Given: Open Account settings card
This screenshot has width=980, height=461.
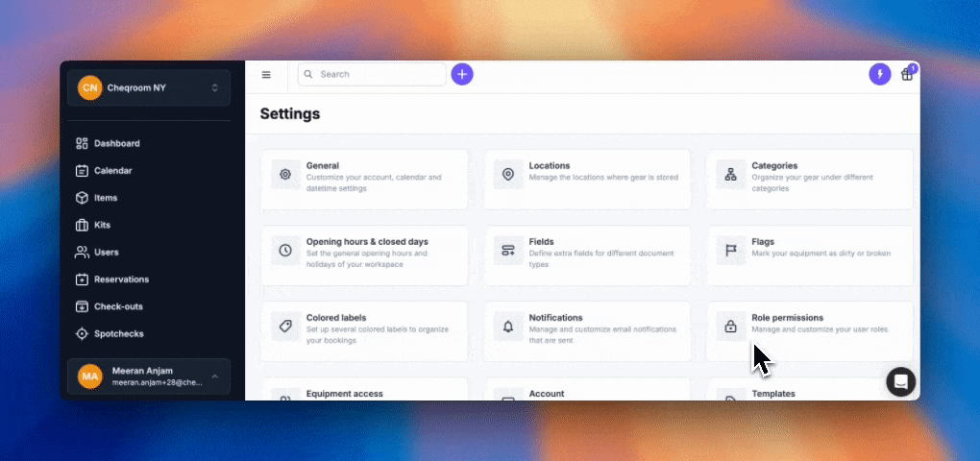Looking at the screenshot, I should point(587,389).
